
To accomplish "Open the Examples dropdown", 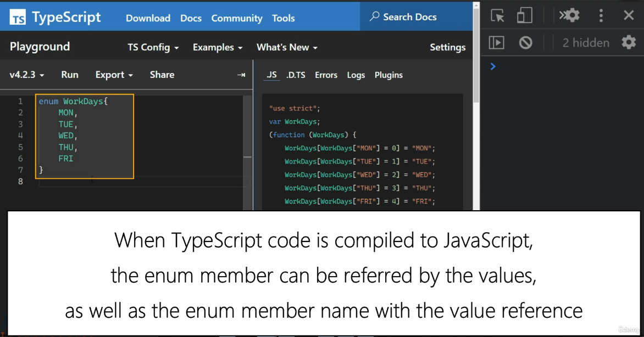I will tap(218, 47).
